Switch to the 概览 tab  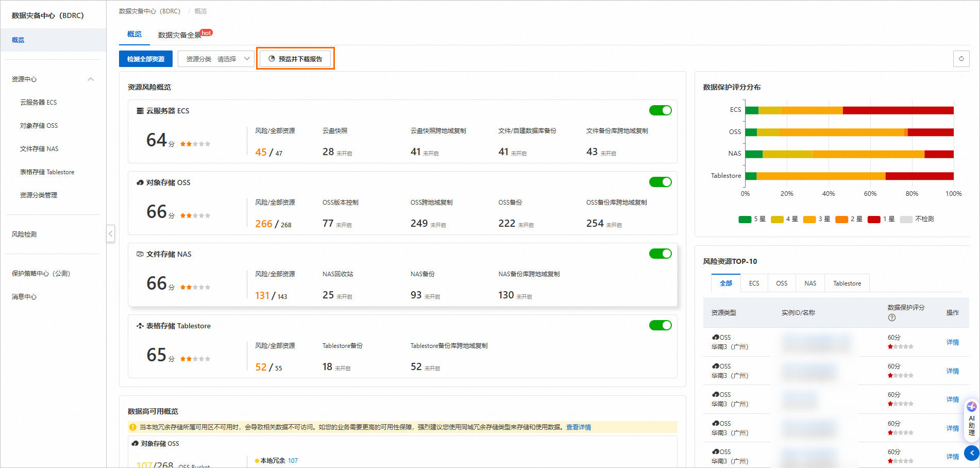tap(134, 34)
